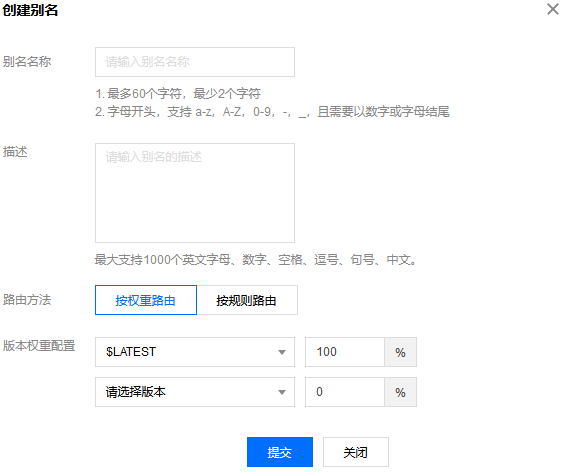Focus the 描述 description text area
Screen dimensions: 566x474
point(195,193)
